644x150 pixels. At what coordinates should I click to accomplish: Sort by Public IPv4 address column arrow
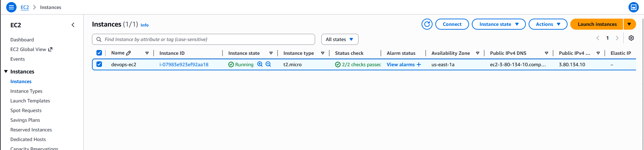tap(598, 53)
